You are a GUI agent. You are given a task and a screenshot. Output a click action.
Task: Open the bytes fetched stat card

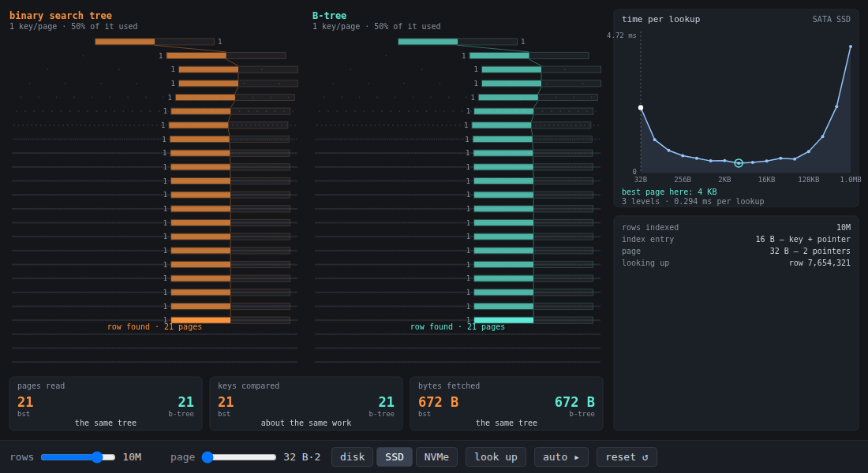click(506, 404)
